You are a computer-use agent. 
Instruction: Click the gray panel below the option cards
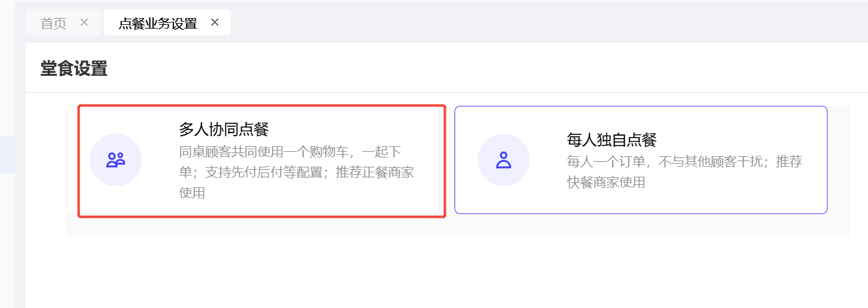click(x=458, y=225)
